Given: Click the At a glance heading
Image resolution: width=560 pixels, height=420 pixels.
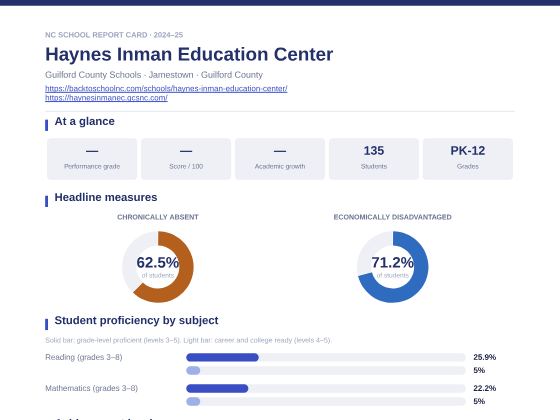Looking at the screenshot, I should click(85, 121).
